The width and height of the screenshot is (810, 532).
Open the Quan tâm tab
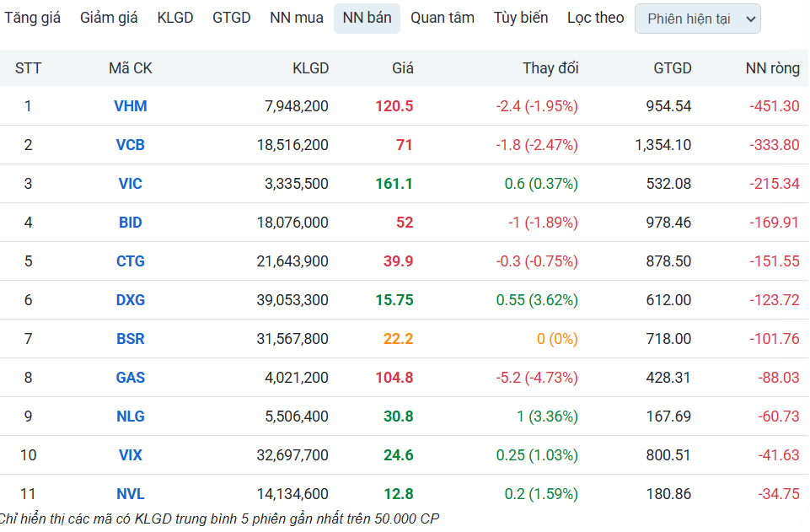pos(442,18)
